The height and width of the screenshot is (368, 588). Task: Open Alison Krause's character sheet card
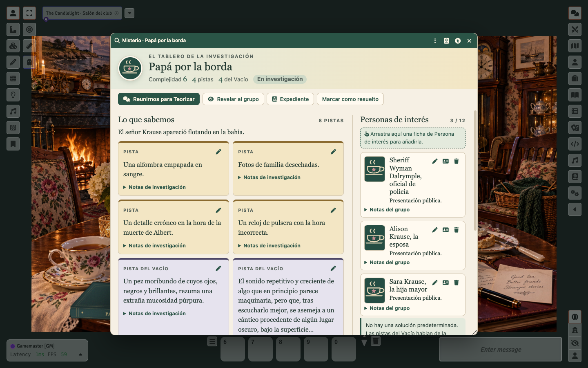445,230
